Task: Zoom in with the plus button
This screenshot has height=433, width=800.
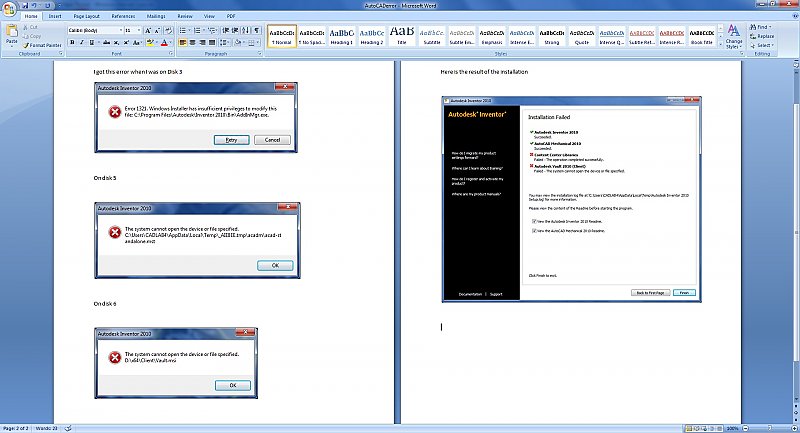Action: pyautogui.click(x=794, y=428)
